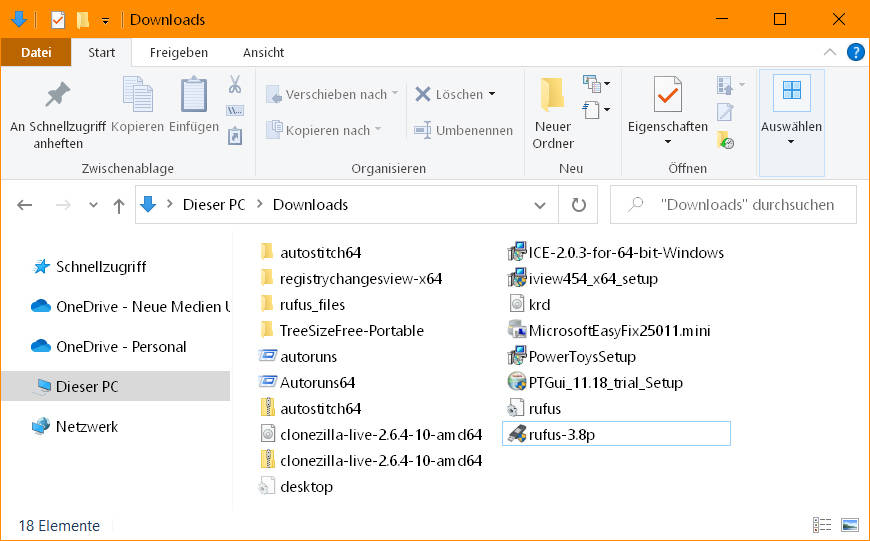
Task: Expand the address bar history dropdown
Action: pos(539,205)
